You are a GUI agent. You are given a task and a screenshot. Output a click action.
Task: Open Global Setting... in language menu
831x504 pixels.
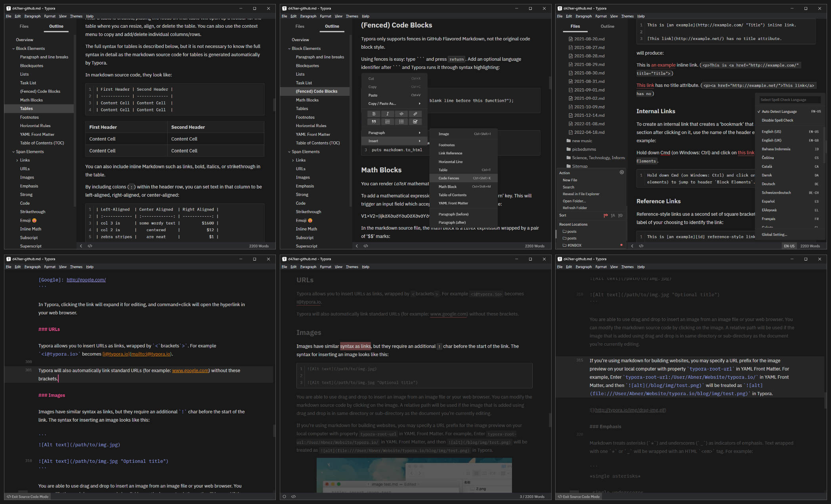(774, 234)
